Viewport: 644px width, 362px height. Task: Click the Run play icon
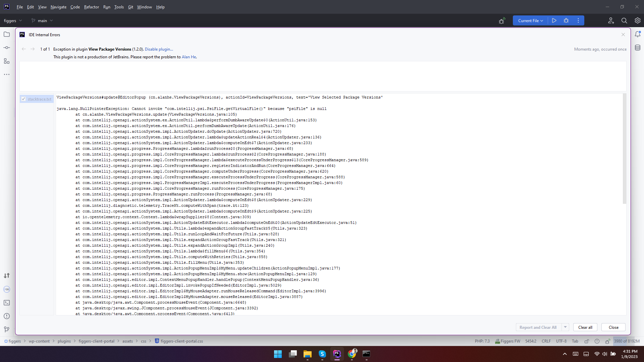click(554, 20)
